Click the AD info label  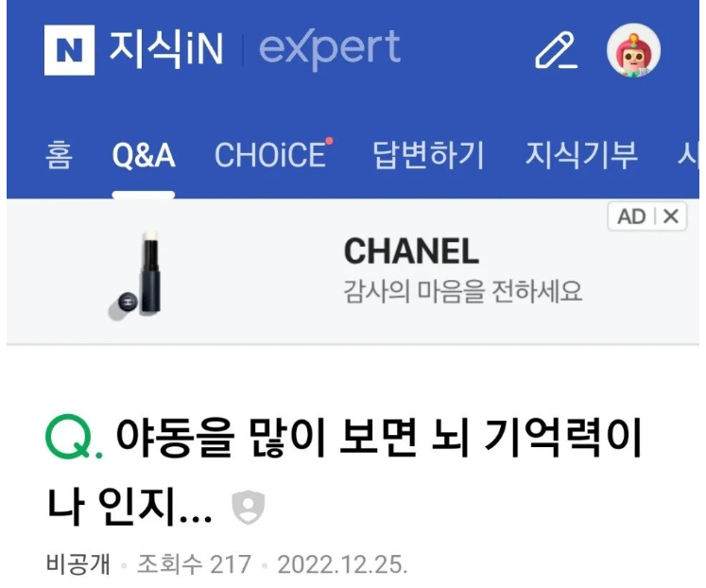(631, 216)
